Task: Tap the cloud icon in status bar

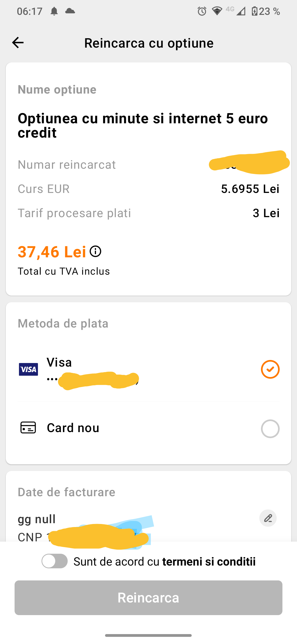Action: [x=70, y=11]
